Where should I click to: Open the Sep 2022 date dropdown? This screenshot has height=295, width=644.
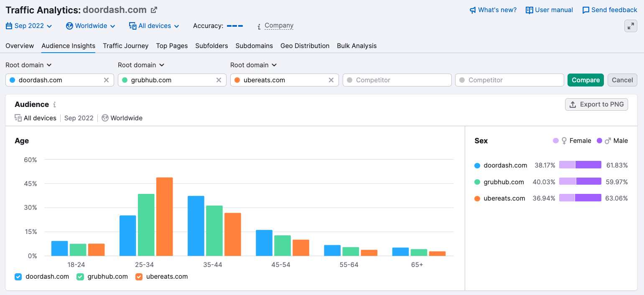(29, 26)
